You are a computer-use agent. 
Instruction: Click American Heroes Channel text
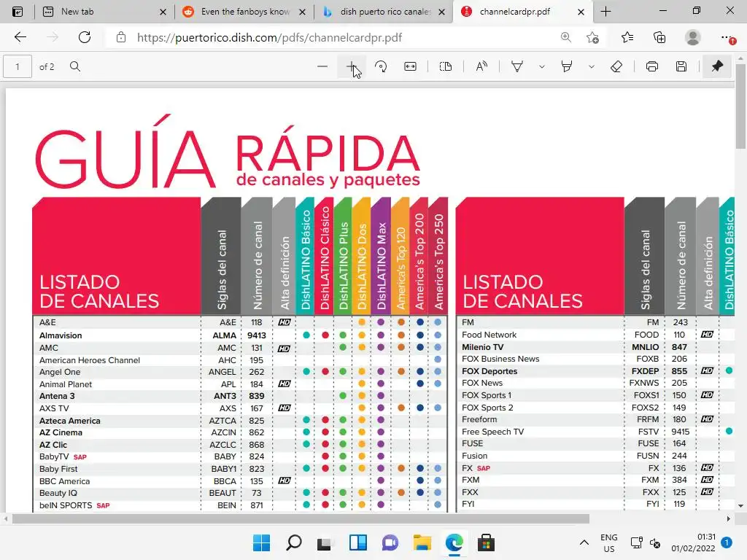tap(90, 360)
